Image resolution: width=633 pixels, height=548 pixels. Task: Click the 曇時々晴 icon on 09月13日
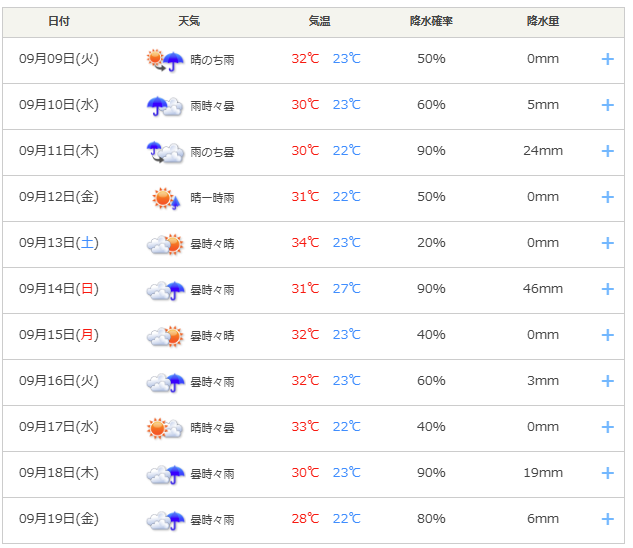[x=165, y=243]
